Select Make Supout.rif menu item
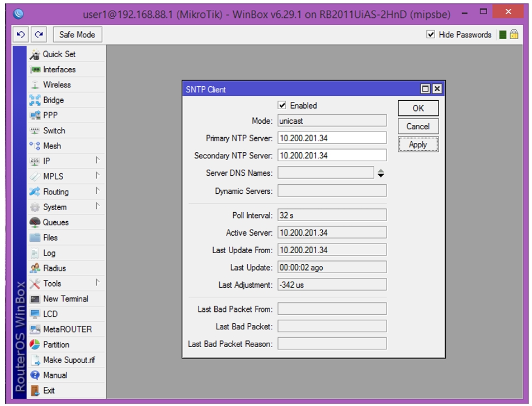 coord(67,360)
